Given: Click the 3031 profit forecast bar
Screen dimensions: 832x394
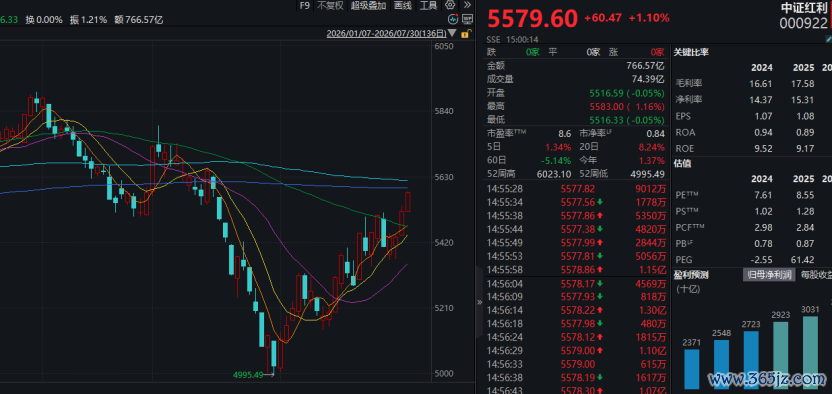Looking at the screenshot, I should 810,353.
